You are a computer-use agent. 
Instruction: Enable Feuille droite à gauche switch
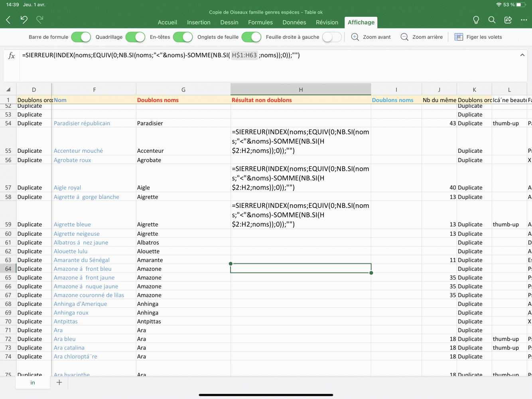point(332,37)
